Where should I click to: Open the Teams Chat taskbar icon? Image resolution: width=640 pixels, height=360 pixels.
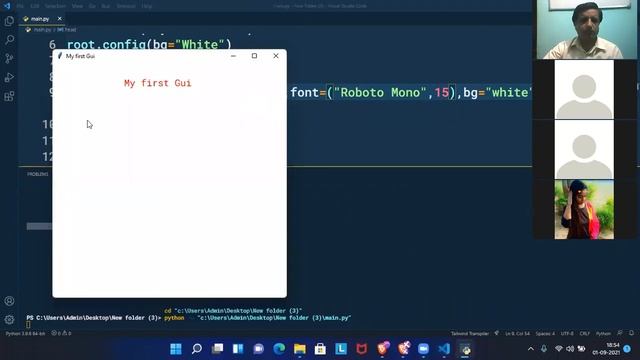pyautogui.click(x=259, y=349)
